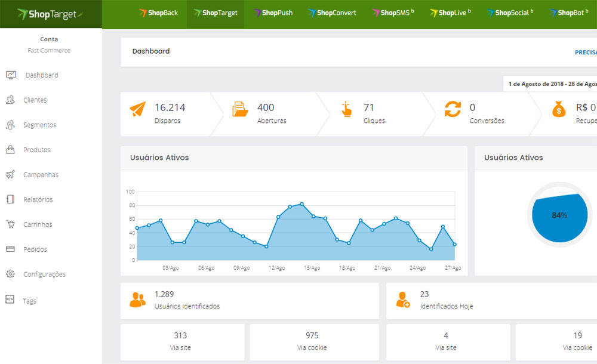
Task: Click the Campanhas airplane icon
Action: (10, 174)
